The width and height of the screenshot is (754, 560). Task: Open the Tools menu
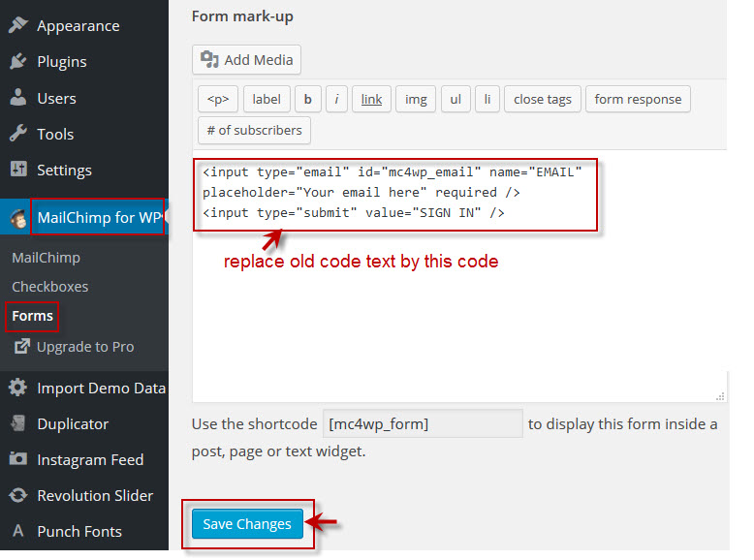[56, 134]
